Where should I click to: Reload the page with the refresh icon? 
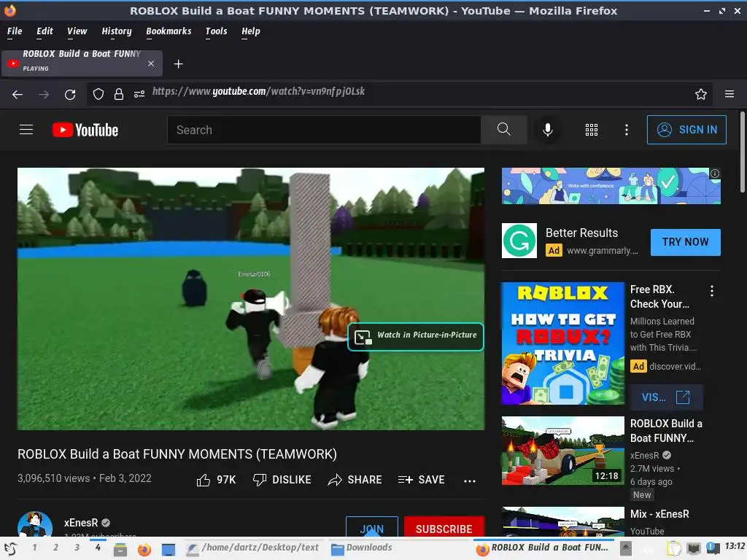click(x=70, y=94)
